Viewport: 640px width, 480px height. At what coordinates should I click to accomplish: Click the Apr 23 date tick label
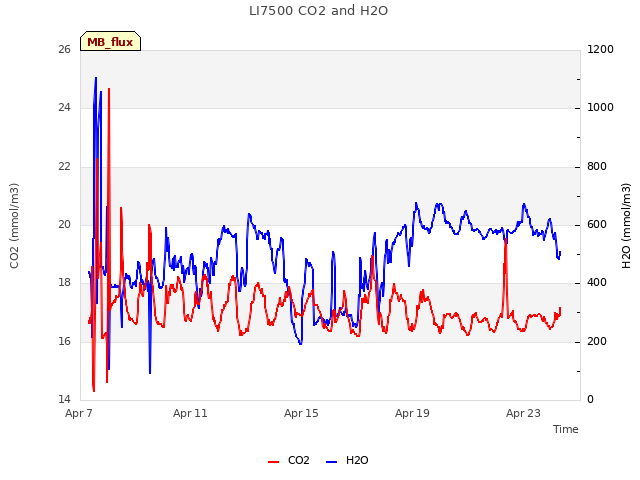point(523,413)
